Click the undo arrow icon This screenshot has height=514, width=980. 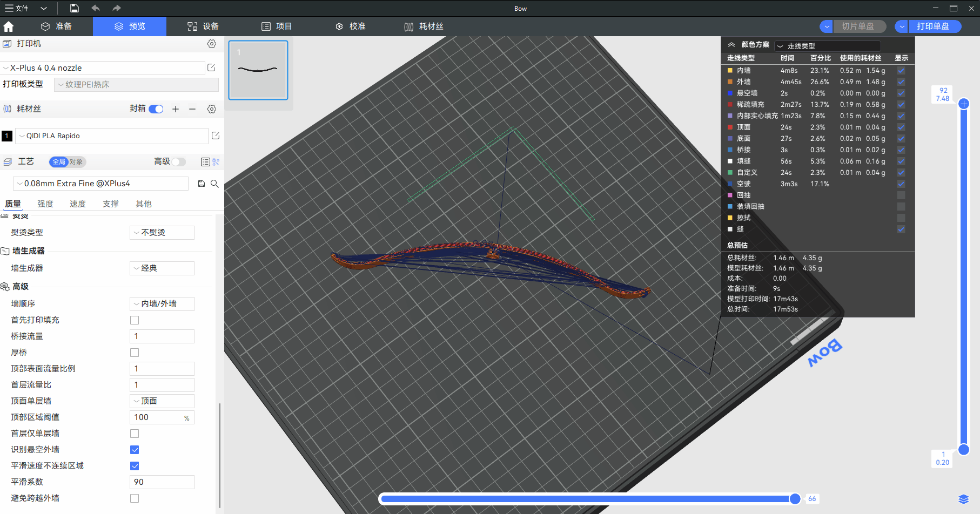tap(96, 8)
